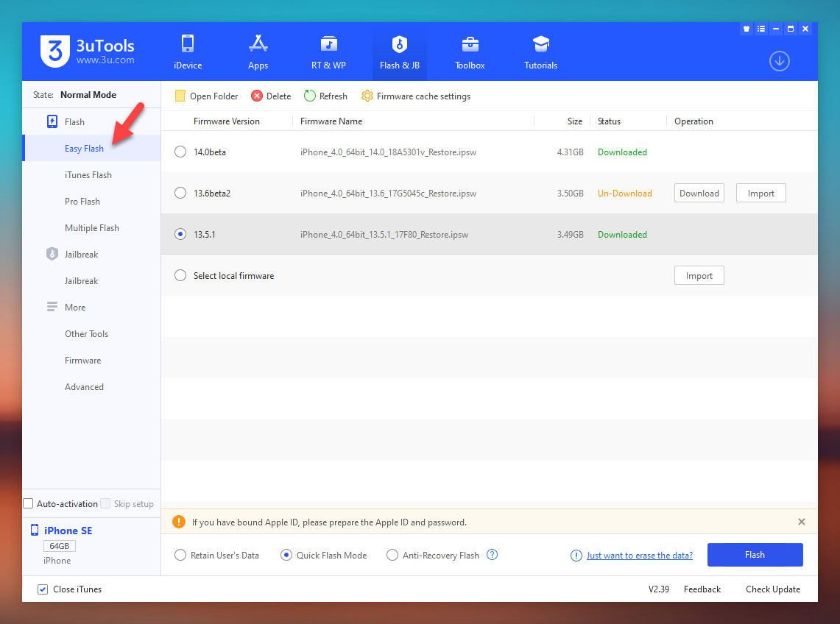Collapse the Flash group in sidebar
The height and width of the screenshot is (624, 840).
pyautogui.click(x=74, y=122)
